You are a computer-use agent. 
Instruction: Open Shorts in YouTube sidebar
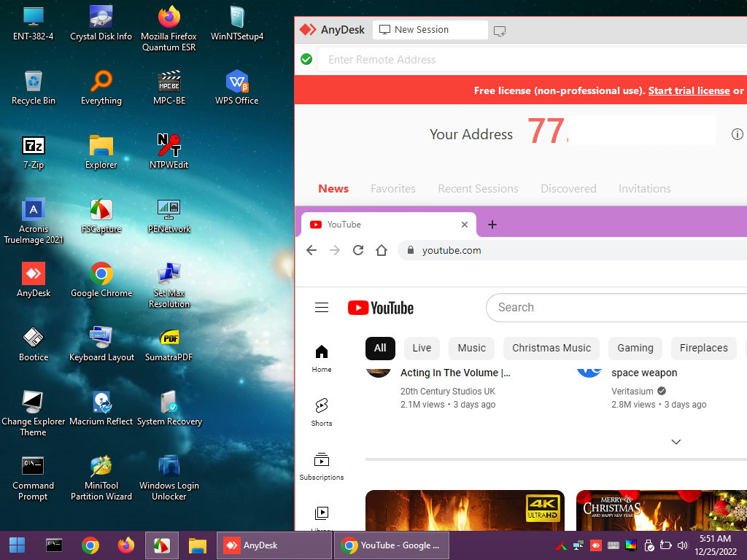(x=322, y=412)
